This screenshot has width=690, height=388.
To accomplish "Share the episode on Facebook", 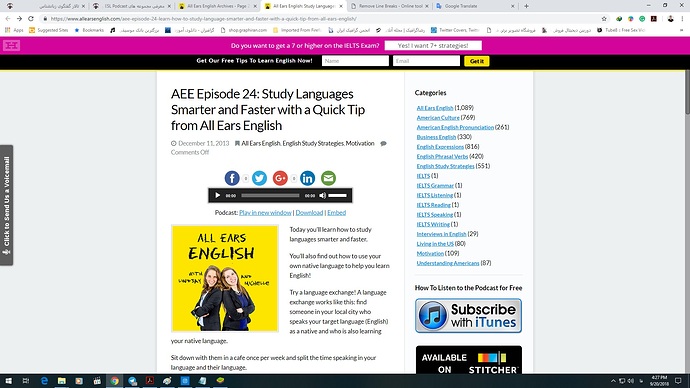I will (x=232, y=178).
